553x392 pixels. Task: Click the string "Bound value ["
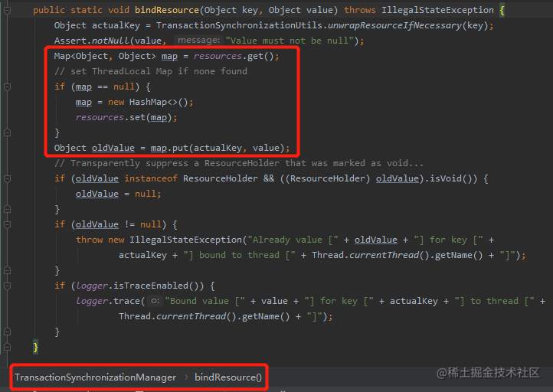pos(205,301)
